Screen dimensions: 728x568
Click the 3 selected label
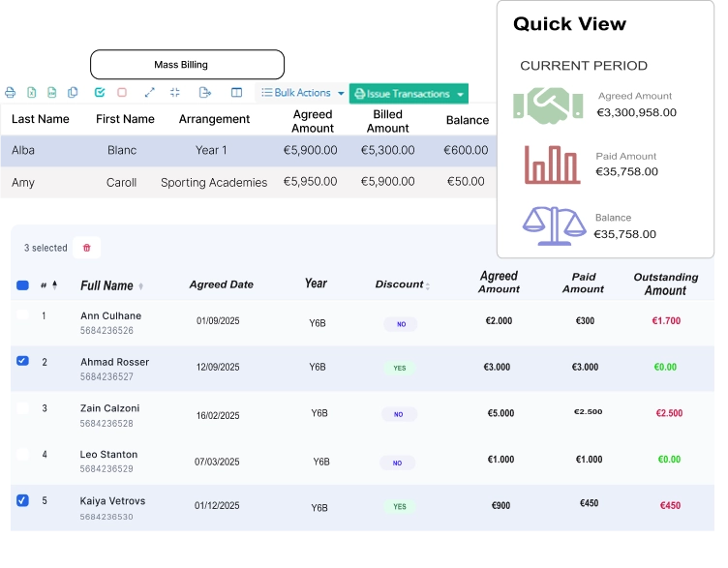(x=45, y=248)
